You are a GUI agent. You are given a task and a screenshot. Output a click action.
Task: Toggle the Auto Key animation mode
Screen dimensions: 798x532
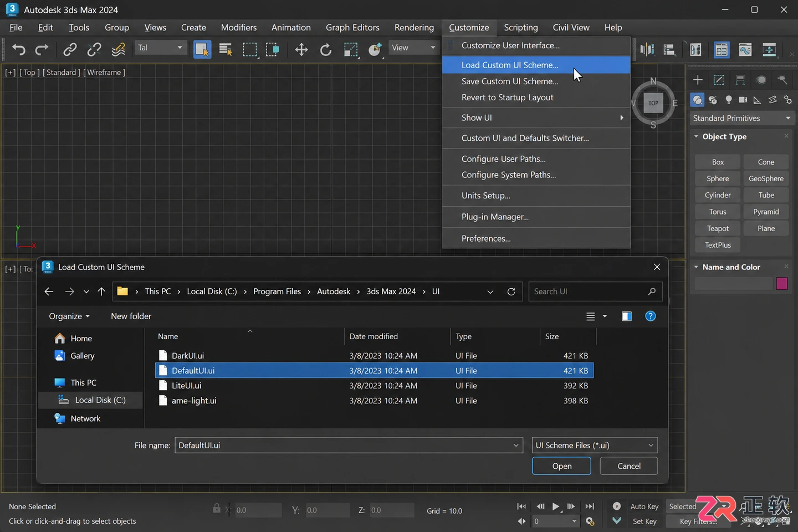[644, 507]
